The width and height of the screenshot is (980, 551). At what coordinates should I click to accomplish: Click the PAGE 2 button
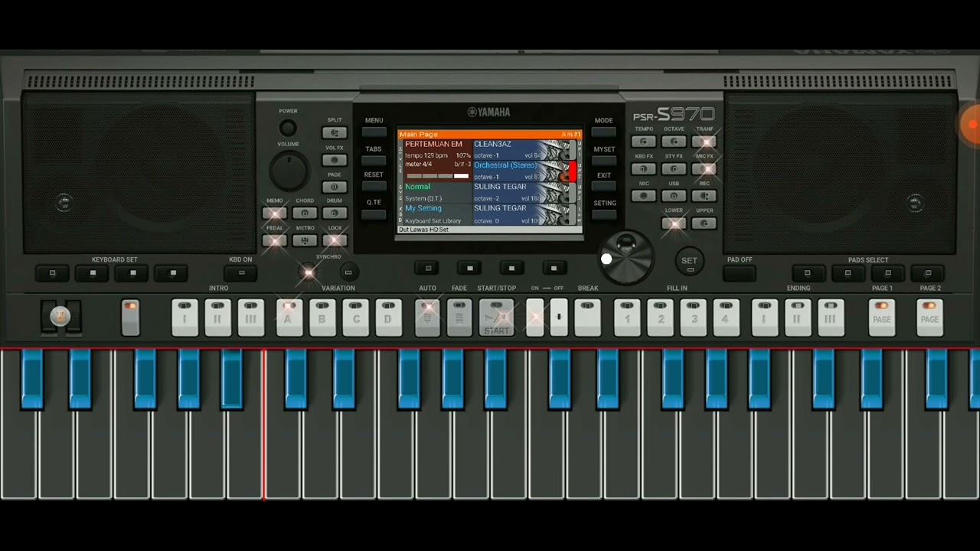[x=929, y=318]
